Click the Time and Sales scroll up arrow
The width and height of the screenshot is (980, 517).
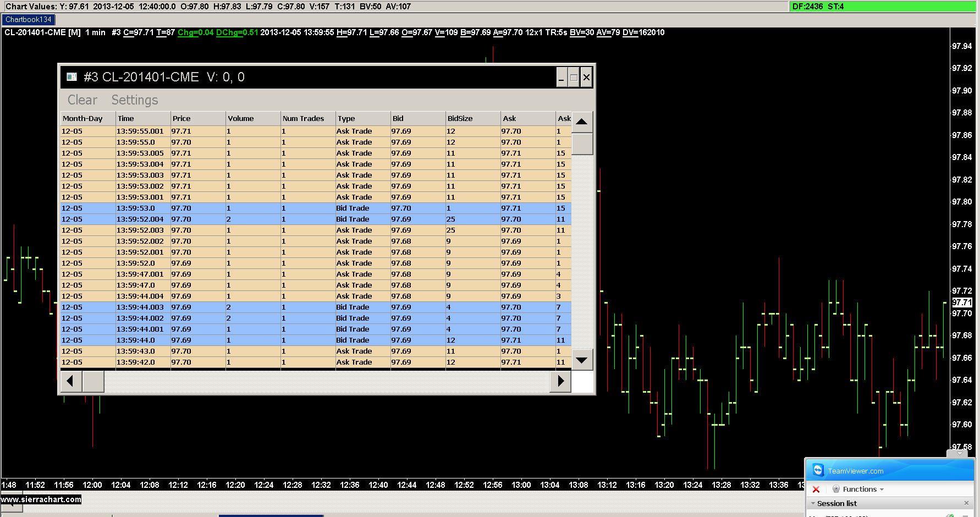[582, 122]
